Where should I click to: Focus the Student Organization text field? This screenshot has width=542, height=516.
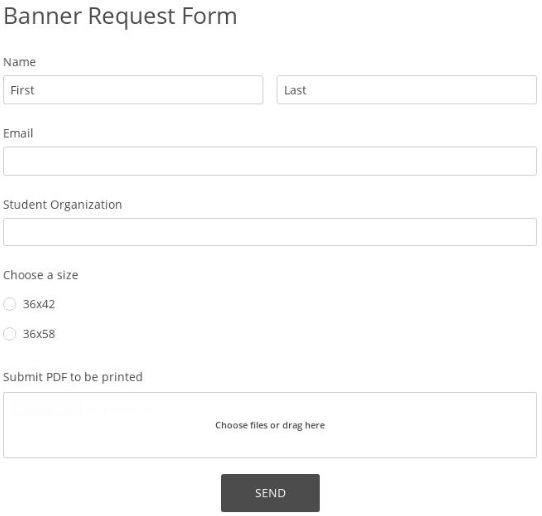(x=270, y=232)
